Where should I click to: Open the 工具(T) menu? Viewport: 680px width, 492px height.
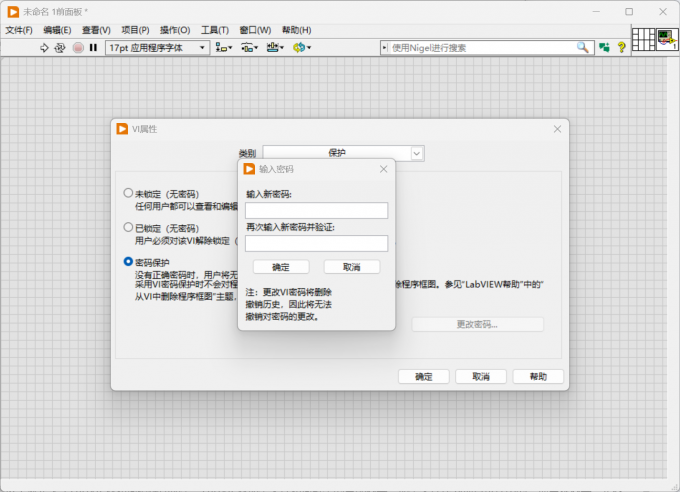pyautogui.click(x=215, y=30)
